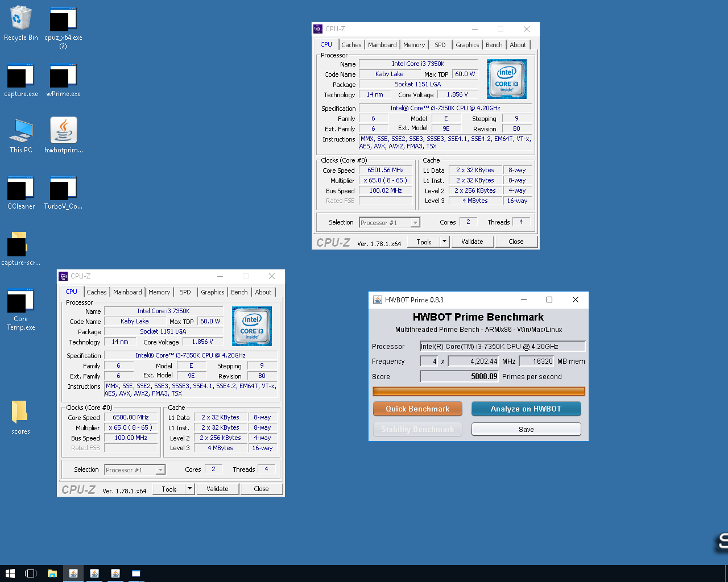Viewport: 728px width, 582px height.
Task: Click the 6501.56 MHz Core Speed value
Action: coord(386,171)
